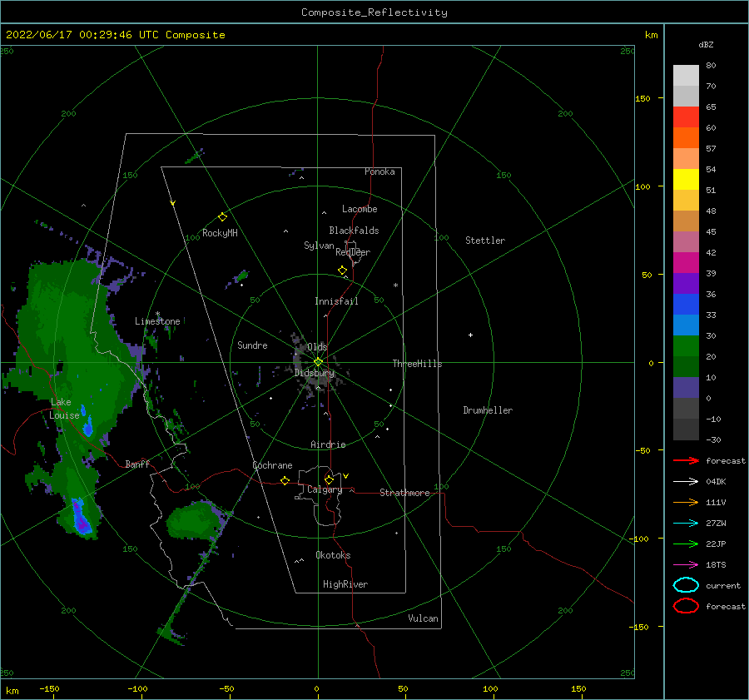Click the Composite_Reflectivity title text
Screen dimensions: 749x700
click(x=374, y=12)
